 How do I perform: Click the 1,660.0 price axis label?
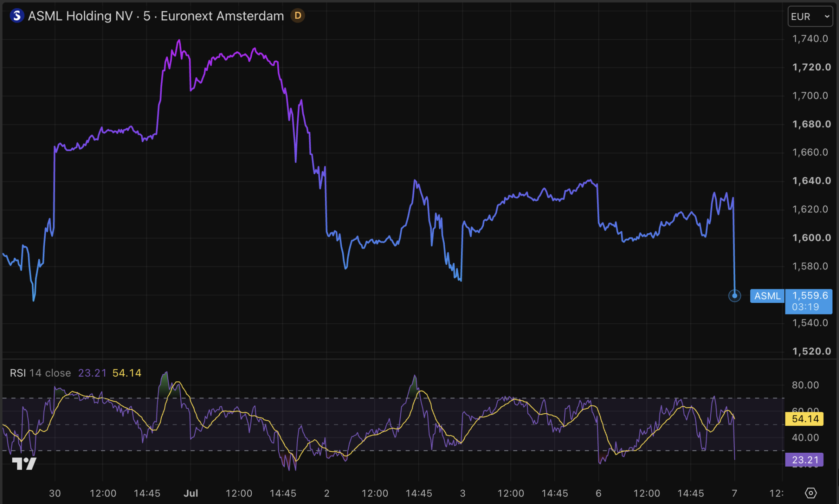(x=810, y=152)
